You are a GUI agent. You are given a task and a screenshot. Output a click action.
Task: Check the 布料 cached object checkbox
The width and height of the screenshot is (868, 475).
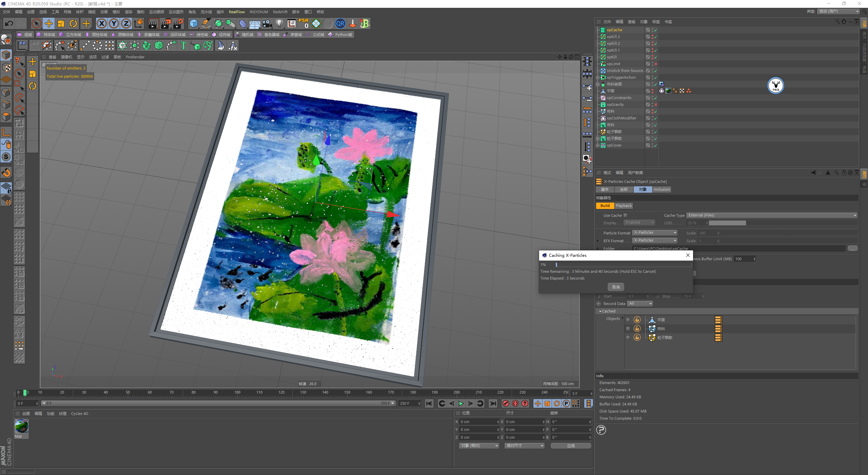point(628,328)
